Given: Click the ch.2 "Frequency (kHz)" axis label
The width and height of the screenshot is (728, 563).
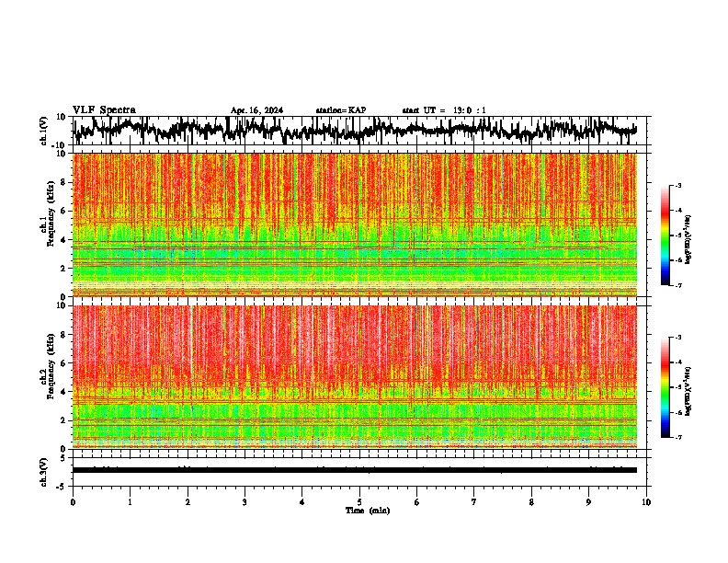Looking at the screenshot, I should pos(51,366).
